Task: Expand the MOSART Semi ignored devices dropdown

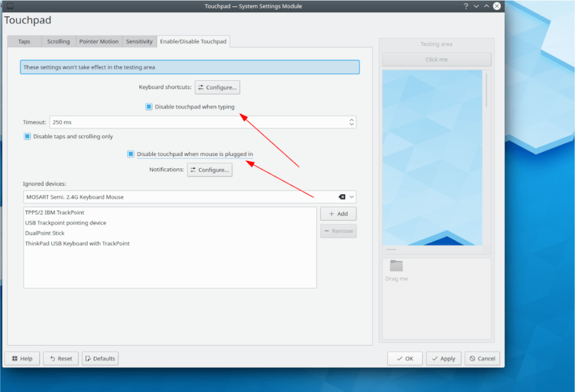Action: point(352,197)
